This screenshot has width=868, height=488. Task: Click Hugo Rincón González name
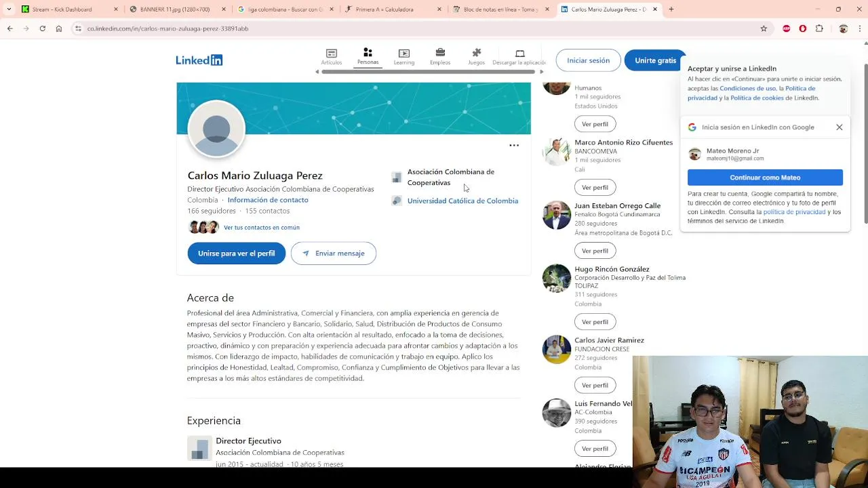pos(612,269)
